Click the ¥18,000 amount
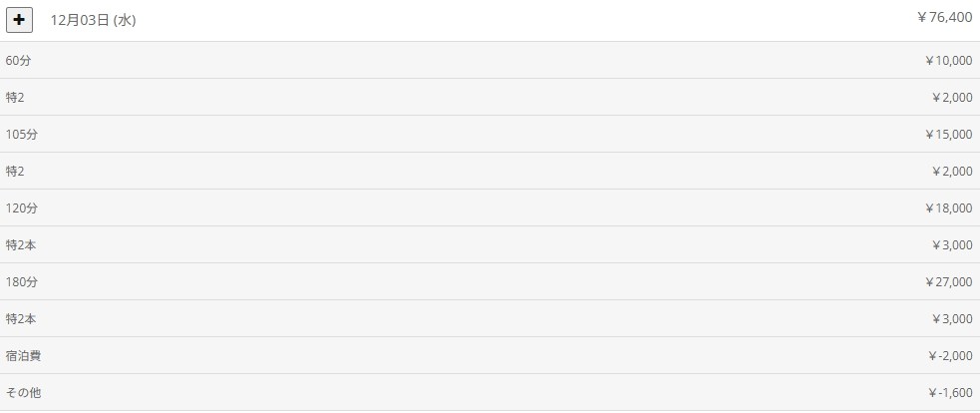 [948, 208]
